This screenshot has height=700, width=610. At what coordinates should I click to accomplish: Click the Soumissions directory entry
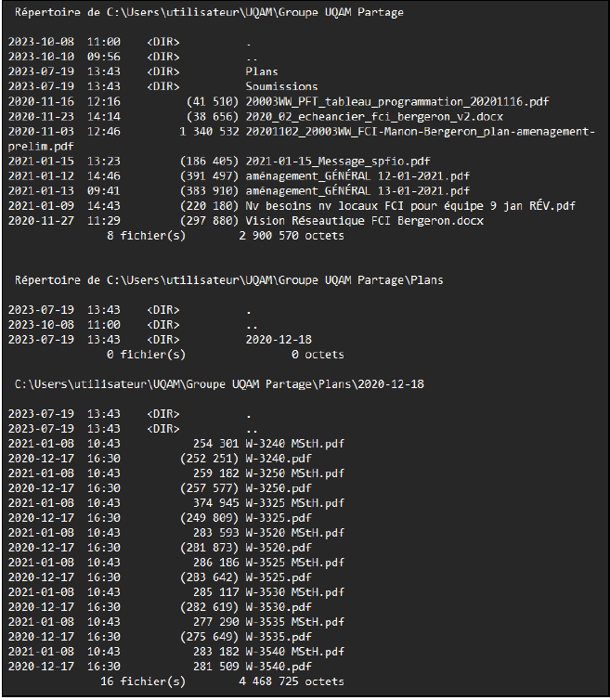(x=281, y=86)
